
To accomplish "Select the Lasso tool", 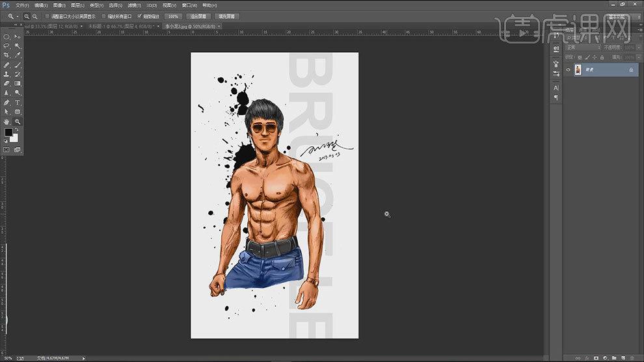I will pyautogui.click(x=7, y=46).
